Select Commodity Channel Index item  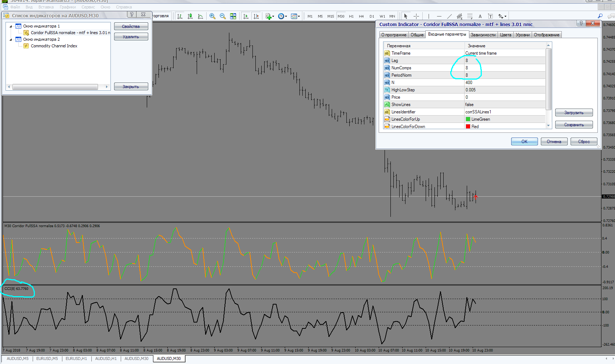coord(54,46)
